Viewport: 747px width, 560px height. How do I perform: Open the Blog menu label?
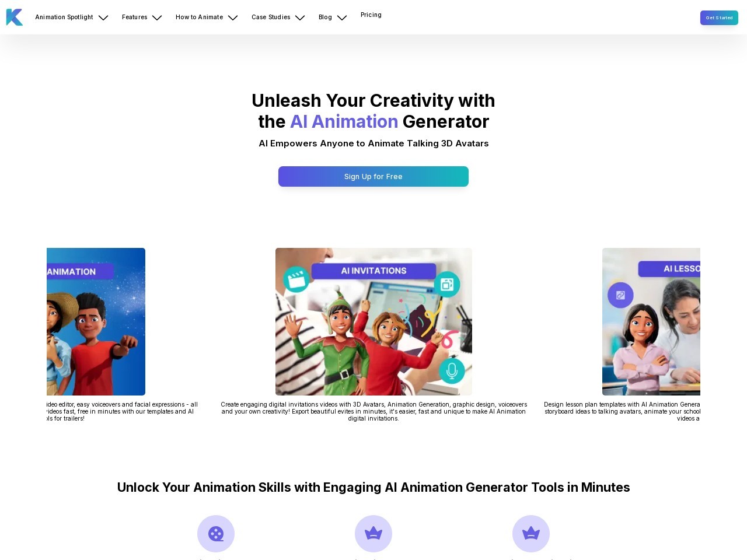point(325,17)
